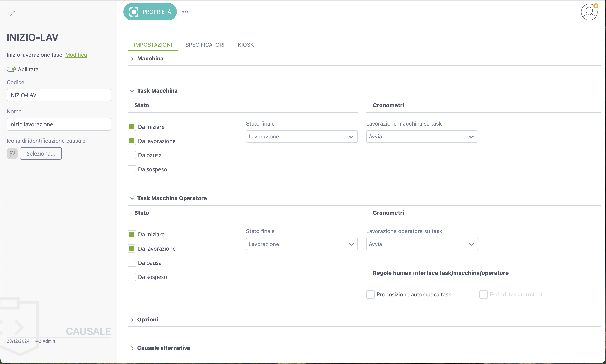
Task: Expand the Opzioni section
Action: (132, 320)
